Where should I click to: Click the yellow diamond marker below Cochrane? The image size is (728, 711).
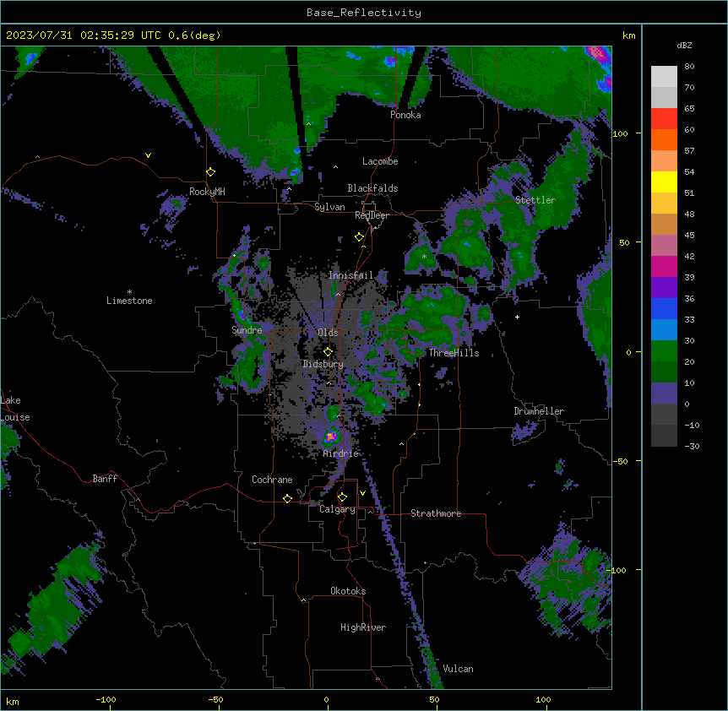point(287,498)
